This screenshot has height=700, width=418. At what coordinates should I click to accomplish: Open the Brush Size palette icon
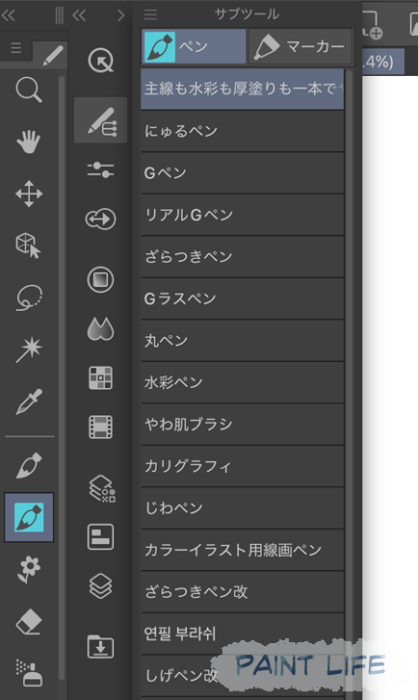100,219
